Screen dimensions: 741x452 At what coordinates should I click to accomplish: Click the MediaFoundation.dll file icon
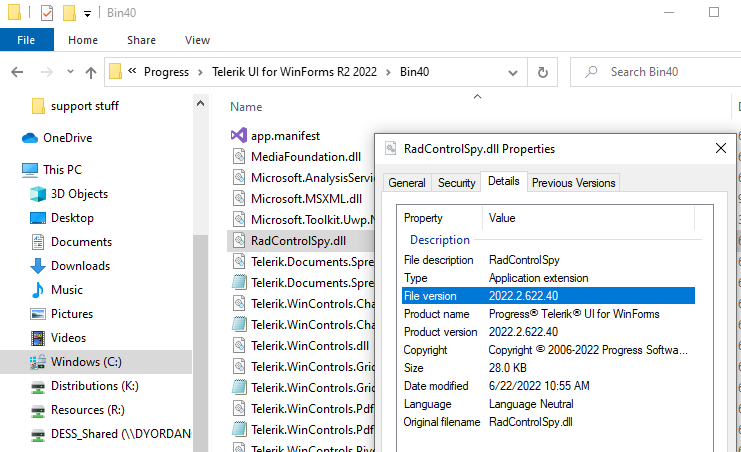pyautogui.click(x=239, y=156)
